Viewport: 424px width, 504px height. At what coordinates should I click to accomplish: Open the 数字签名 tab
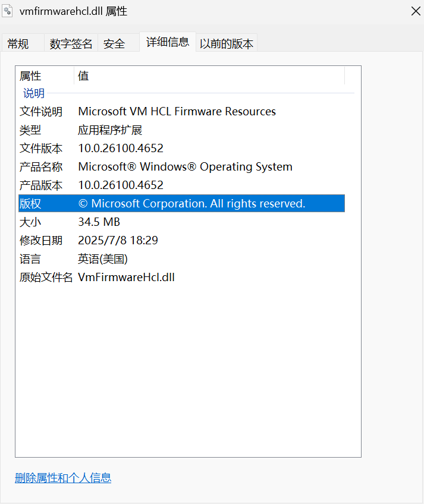(71, 43)
